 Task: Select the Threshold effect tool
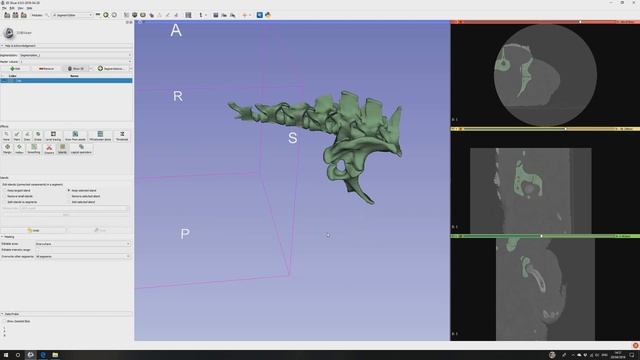click(x=122, y=136)
